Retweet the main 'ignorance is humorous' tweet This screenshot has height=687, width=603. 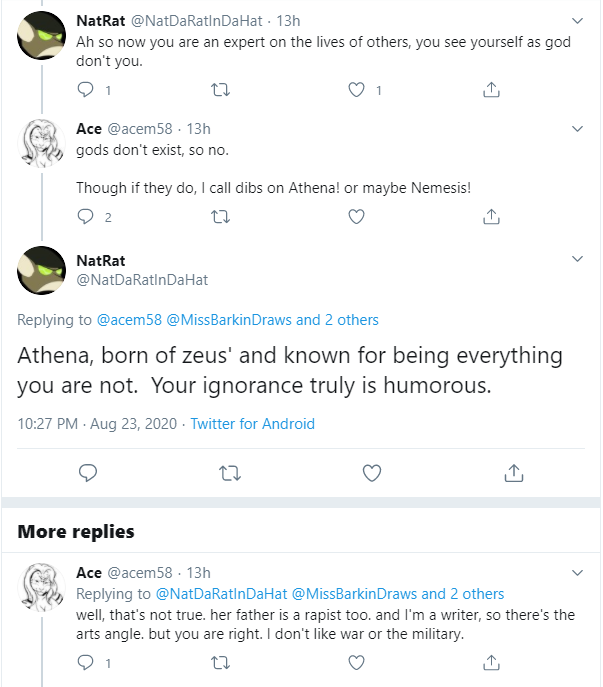point(230,473)
